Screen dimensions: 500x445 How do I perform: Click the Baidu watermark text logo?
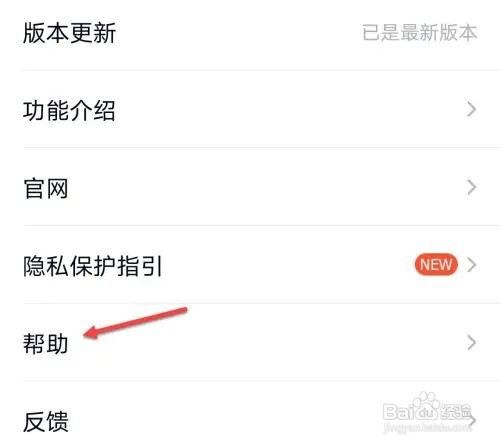411,412
